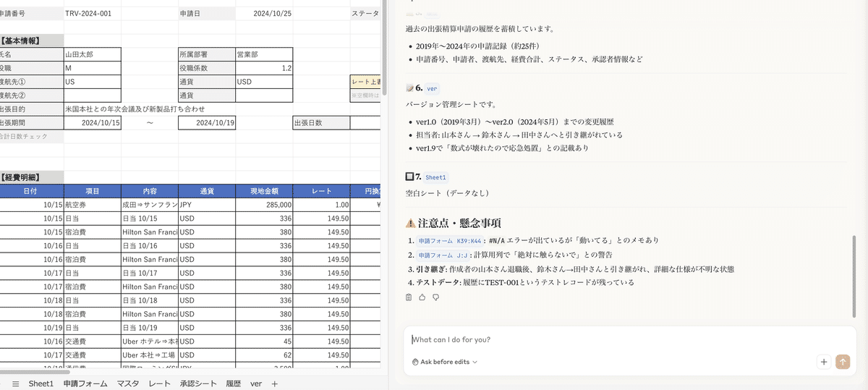Image resolution: width=868 pixels, height=390 pixels.
Task: Click the Sheet1 reference chip in item 7
Action: click(x=435, y=177)
